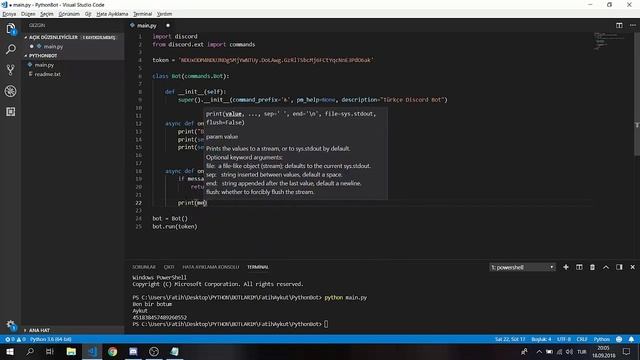Kill the terminal with trash icon
Image resolution: width=640 pixels, height=360 pixels.
[x=592, y=267]
